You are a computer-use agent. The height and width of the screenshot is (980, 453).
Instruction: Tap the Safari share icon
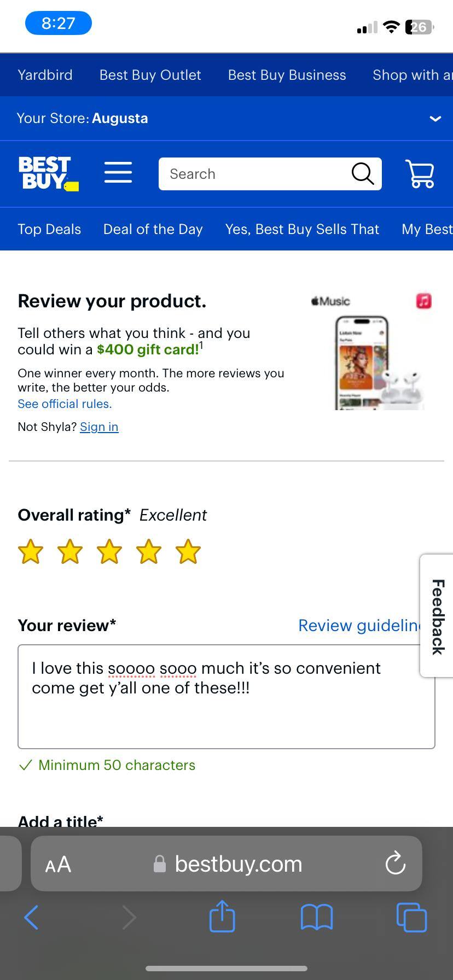click(x=222, y=917)
